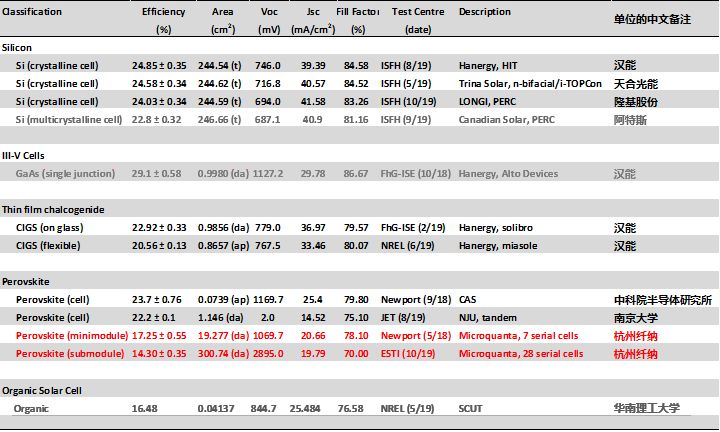Viewport: 720px width, 432px height.
Task: Select the '隆基股份' cell
Action: click(x=636, y=102)
